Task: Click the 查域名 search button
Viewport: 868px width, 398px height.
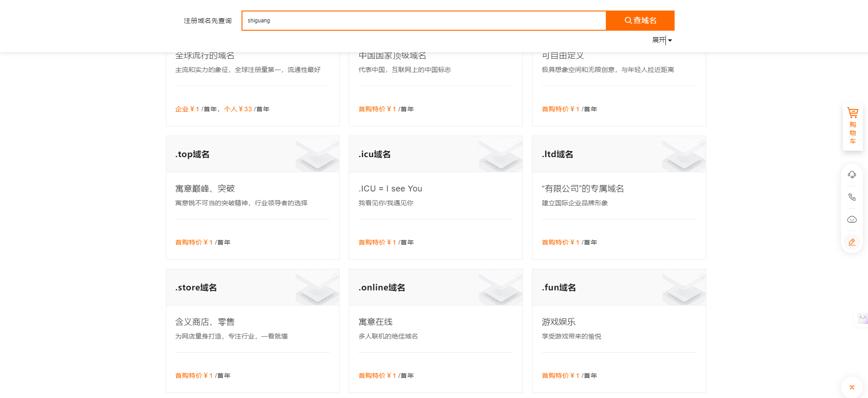Action: click(x=640, y=21)
